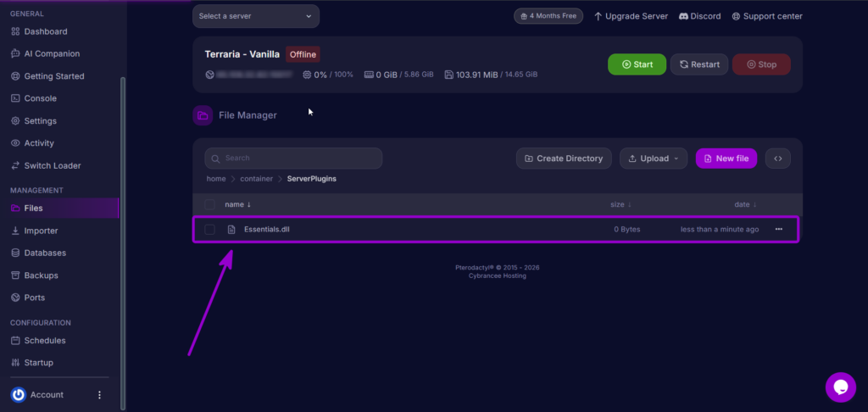
Task: Start the Terraria server
Action: click(637, 64)
